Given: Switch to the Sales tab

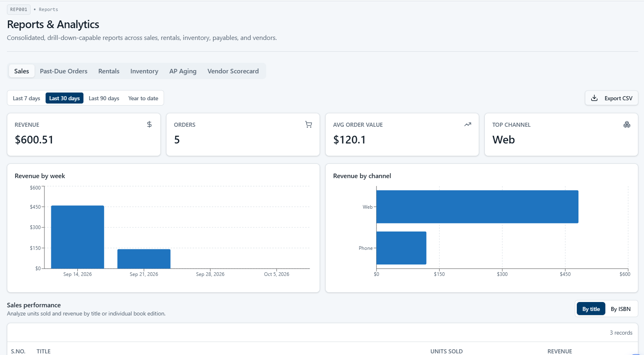Looking at the screenshot, I should 22,71.
